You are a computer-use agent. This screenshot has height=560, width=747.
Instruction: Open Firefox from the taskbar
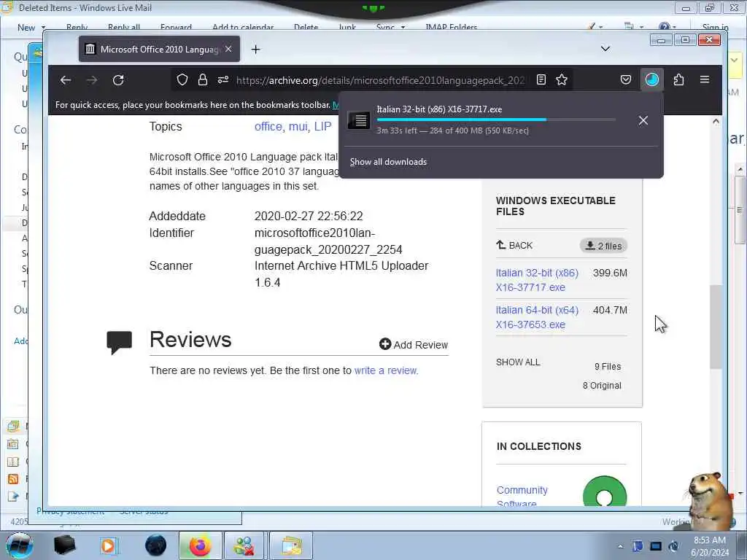point(200,545)
